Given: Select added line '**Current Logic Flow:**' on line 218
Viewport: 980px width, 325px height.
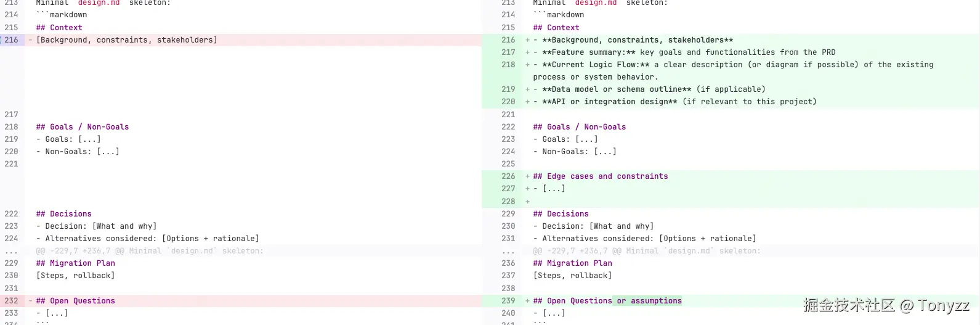Looking at the screenshot, I should tap(733, 71).
